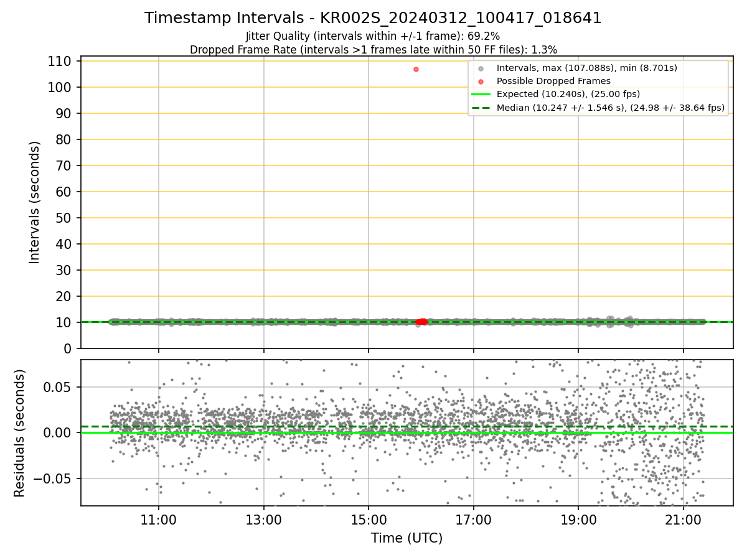Click the red outlier point near 107 seconds
Image resolution: width=747 pixels, height=560 pixels.
pyautogui.click(x=416, y=69)
